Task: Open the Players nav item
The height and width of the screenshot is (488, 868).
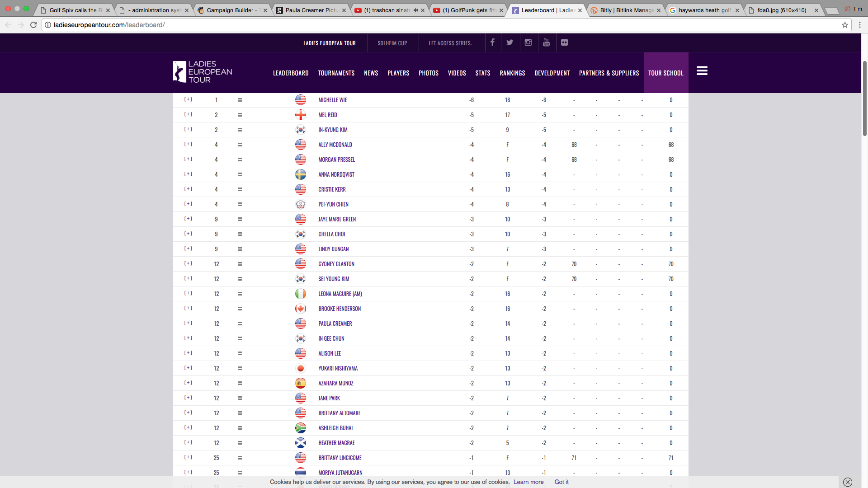Action: tap(398, 73)
